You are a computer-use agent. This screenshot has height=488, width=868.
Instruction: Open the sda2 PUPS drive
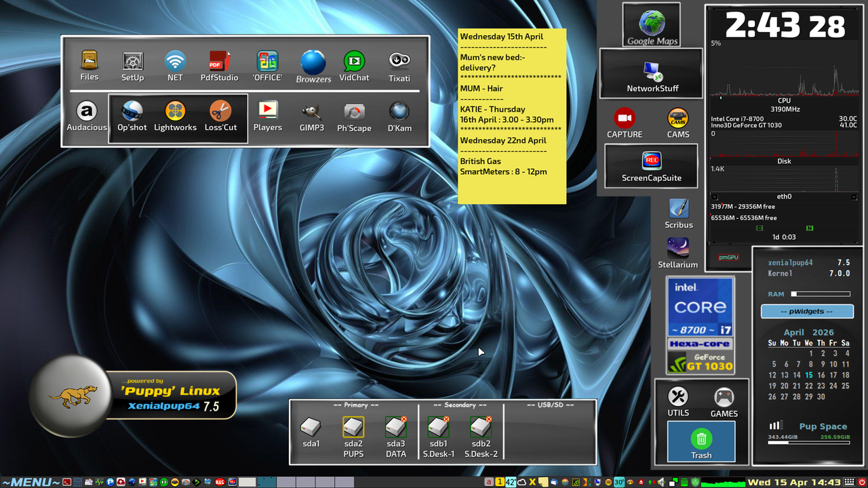353,427
